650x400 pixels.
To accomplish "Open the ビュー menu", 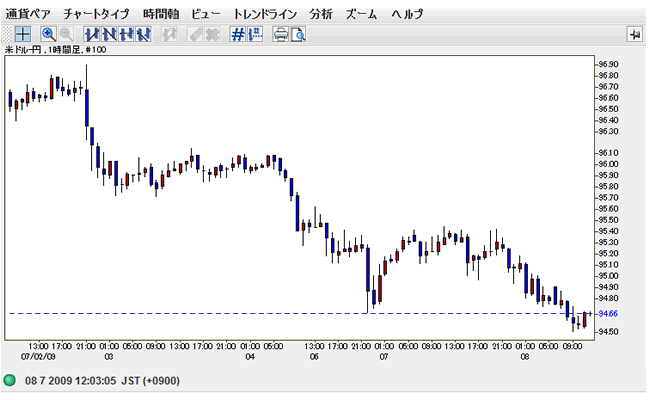I will (205, 14).
